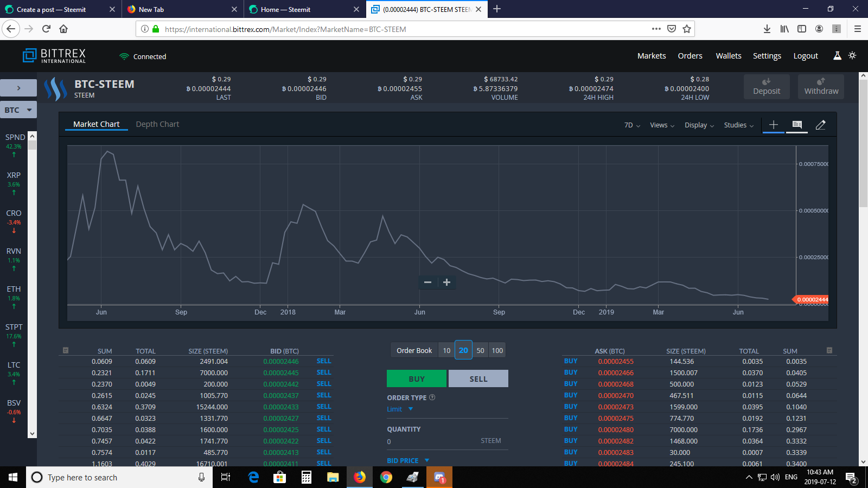Select SPND market in sidebar
This screenshot has width=868, height=488.
pos(15,145)
